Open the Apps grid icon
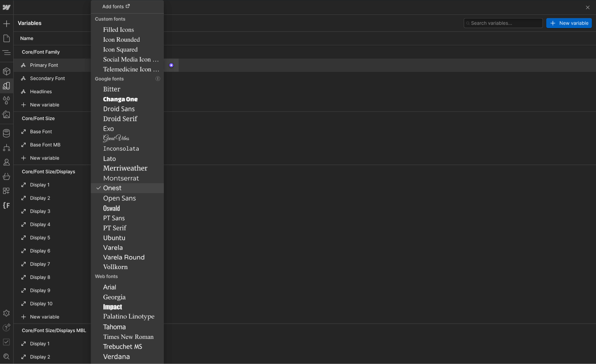The image size is (596, 364). [x=6, y=191]
